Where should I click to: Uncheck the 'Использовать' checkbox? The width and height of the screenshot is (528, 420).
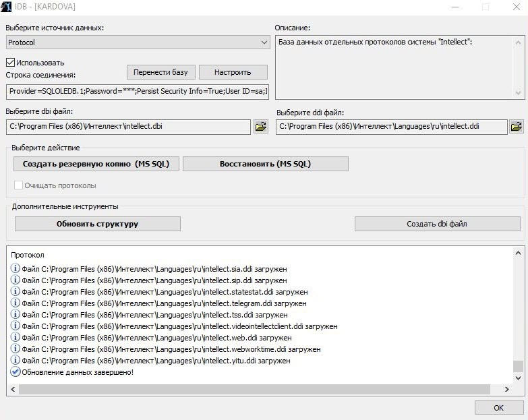pos(10,63)
